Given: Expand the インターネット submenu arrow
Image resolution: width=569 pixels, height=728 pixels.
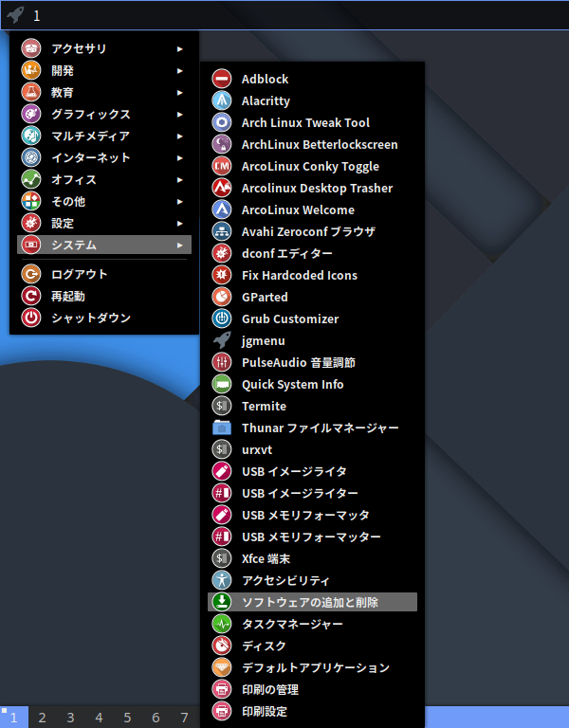Looking at the screenshot, I should click(x=180, y=158).
